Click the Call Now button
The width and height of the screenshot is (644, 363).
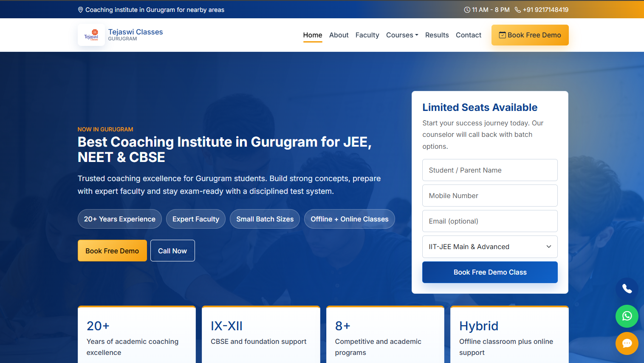172,251
